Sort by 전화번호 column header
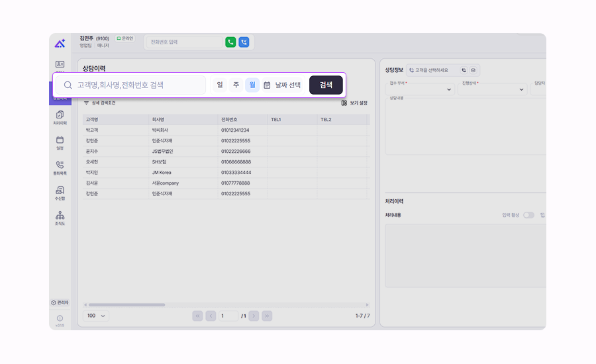This screenshot has height=364, width=596. click(x=243, y=120)
